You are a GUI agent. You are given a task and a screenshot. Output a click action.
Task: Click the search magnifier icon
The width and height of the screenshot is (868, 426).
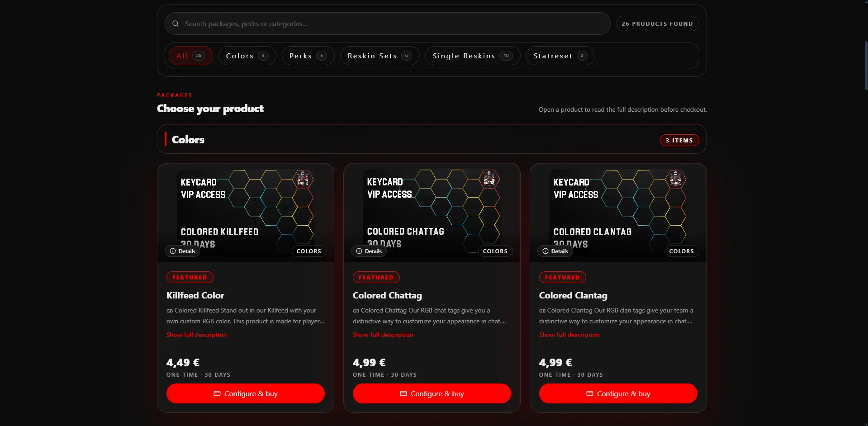tap(175, 24)
